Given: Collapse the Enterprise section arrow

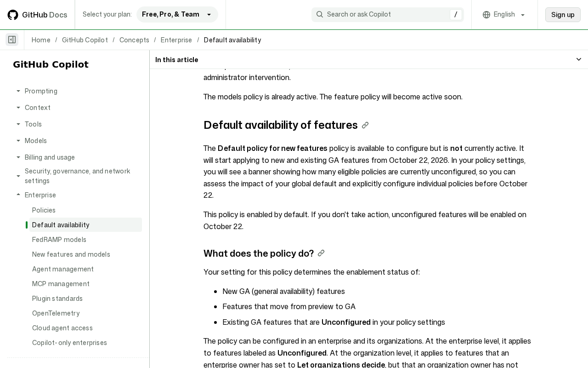Looking at the screenshot, I should 18,195.
